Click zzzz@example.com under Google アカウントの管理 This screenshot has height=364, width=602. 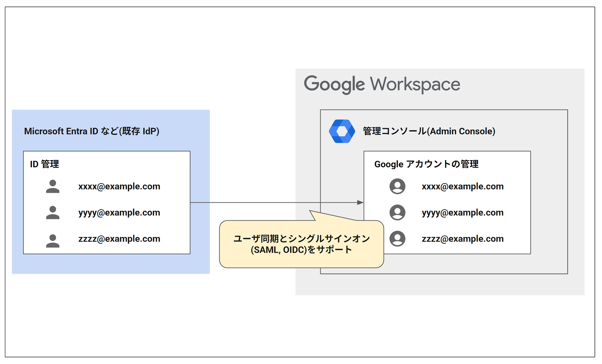point(463,239)
